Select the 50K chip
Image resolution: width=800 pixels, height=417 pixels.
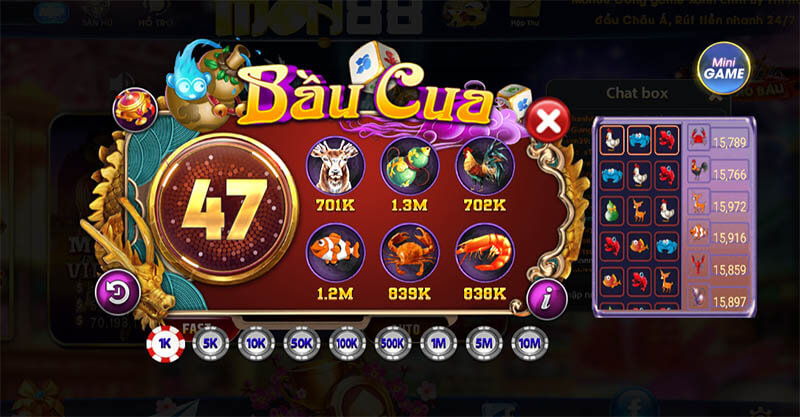coord(302,344)
